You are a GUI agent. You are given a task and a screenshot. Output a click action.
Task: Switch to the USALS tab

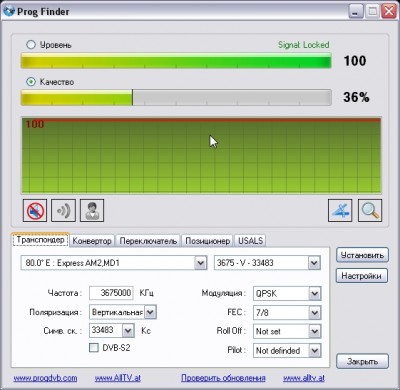pyautogui.click(x=250, y=241)
